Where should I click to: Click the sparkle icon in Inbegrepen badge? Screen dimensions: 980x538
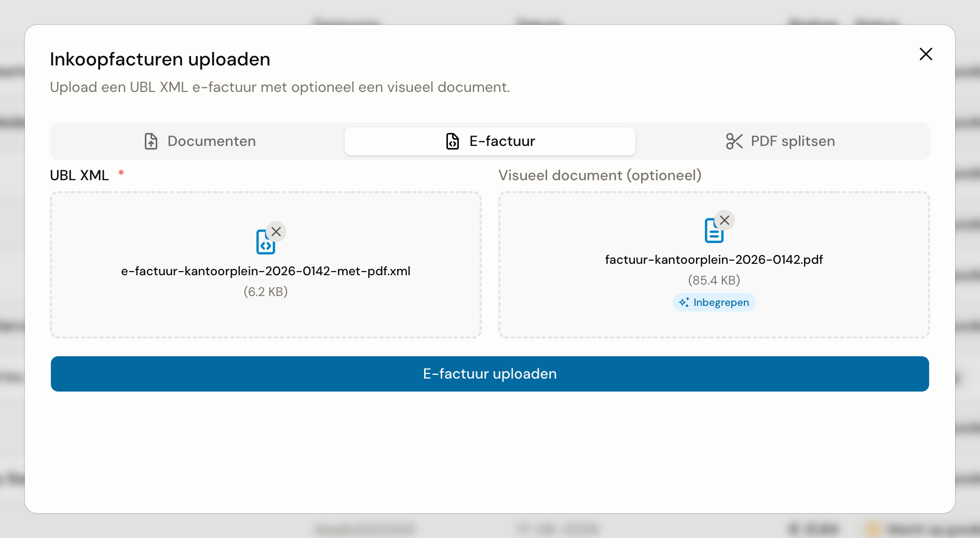(684, 302)
